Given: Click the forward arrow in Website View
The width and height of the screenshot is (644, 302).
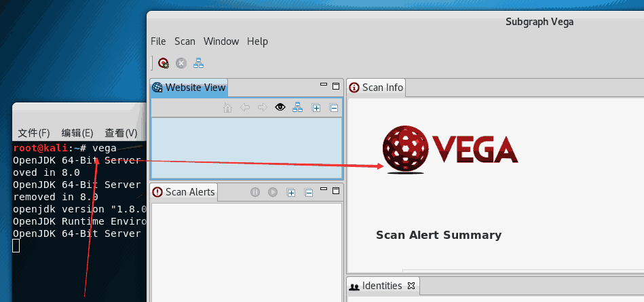Looking at the screenshot, I should coord(263,108).
